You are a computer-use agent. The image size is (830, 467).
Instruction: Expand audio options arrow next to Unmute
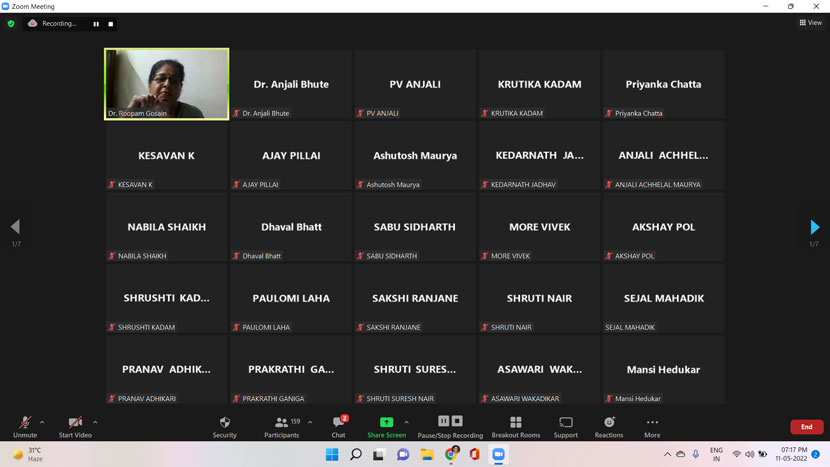click(42, 422)
